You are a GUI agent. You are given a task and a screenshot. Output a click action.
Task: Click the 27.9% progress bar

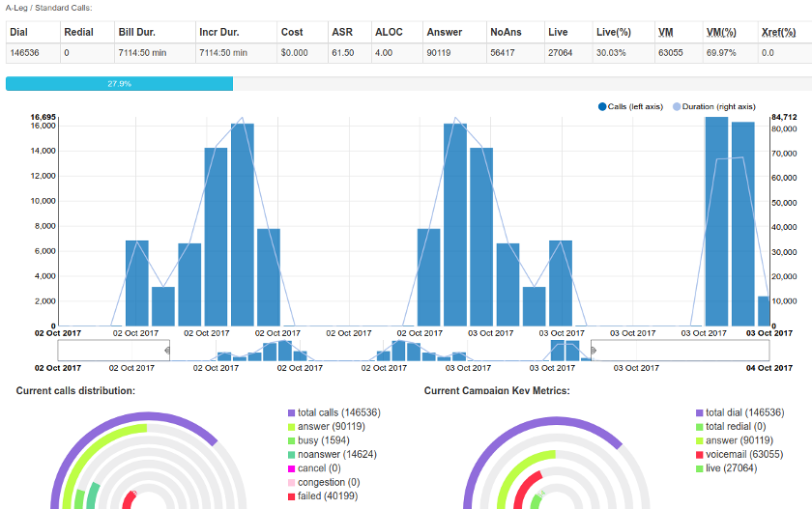119,84
